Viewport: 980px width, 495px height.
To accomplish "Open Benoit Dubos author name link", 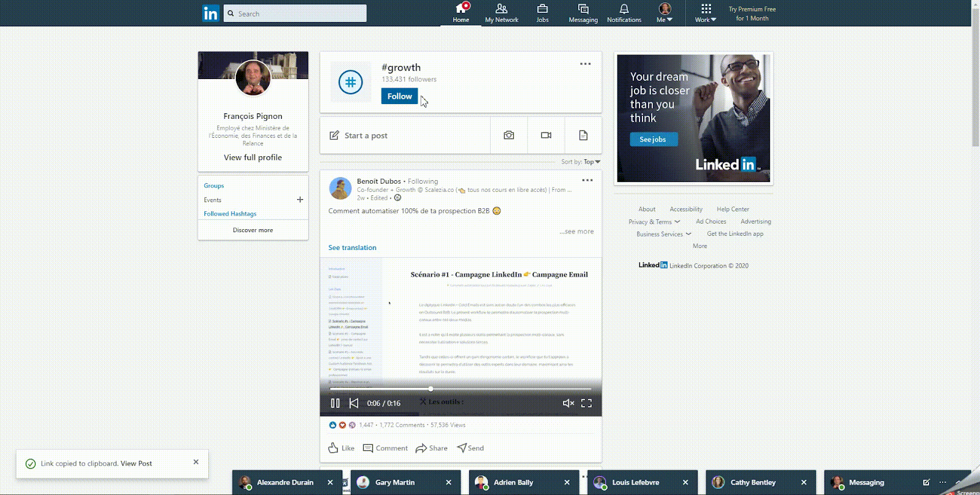I will (x=379, y=181).
